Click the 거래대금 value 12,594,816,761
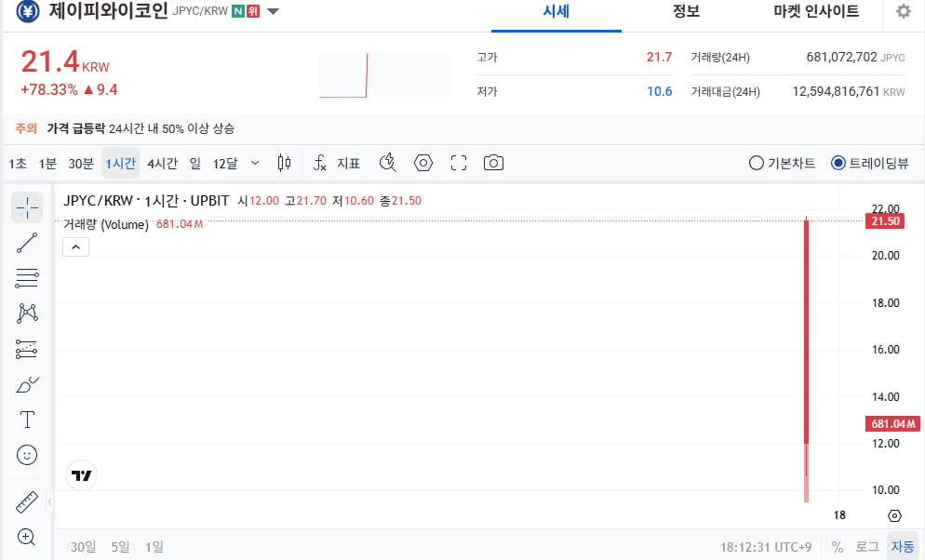The image size is (925, 560). pos(836,91)
